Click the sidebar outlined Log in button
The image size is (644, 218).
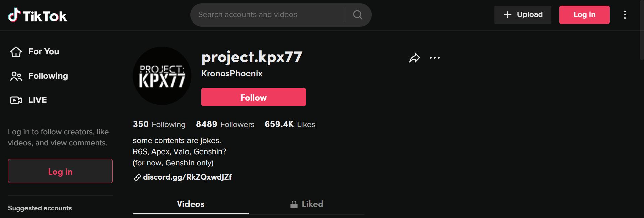60,171
